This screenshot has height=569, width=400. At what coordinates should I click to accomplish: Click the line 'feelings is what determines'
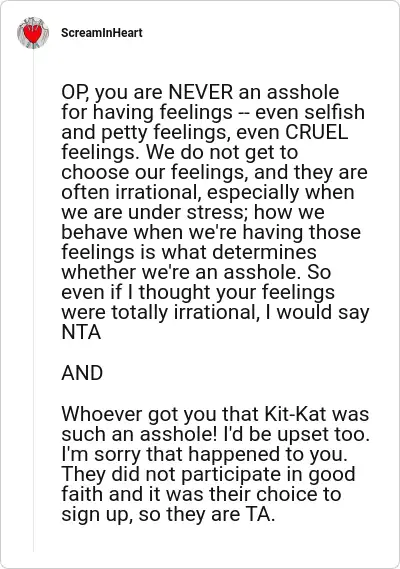(189, 252)
